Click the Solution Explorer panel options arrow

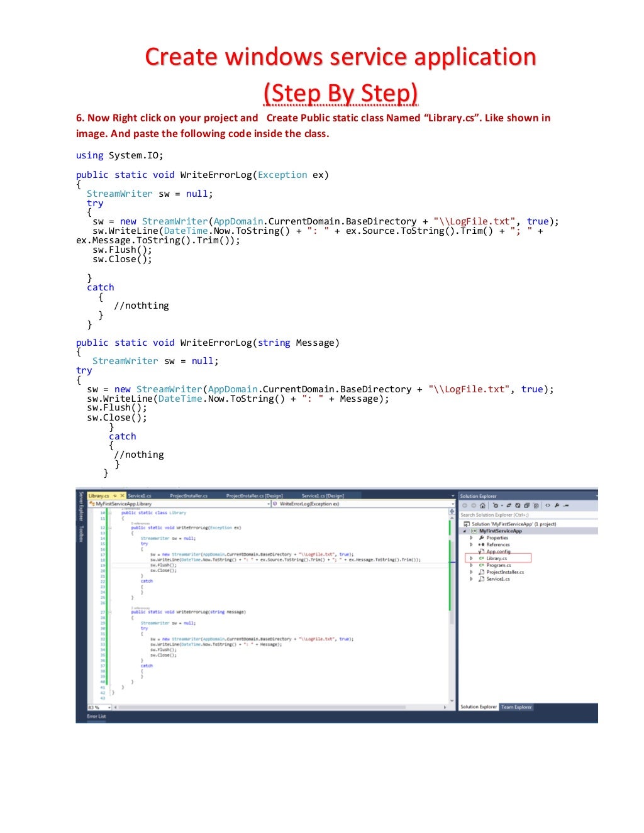596,496
